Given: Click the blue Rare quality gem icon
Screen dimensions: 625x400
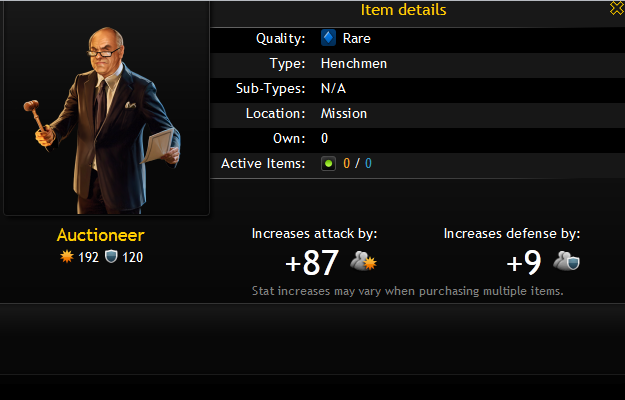Looking at the screenshot, I should 328,38.
